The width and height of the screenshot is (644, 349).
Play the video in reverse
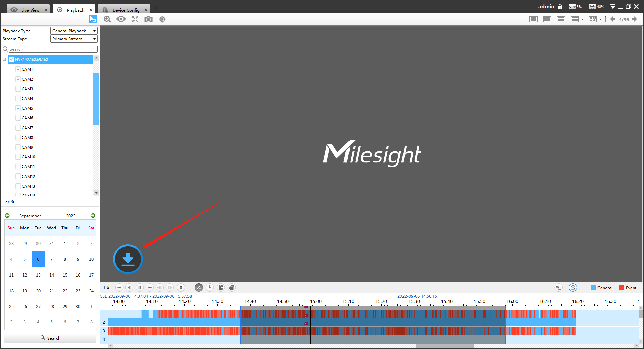(x=129, y=287)
